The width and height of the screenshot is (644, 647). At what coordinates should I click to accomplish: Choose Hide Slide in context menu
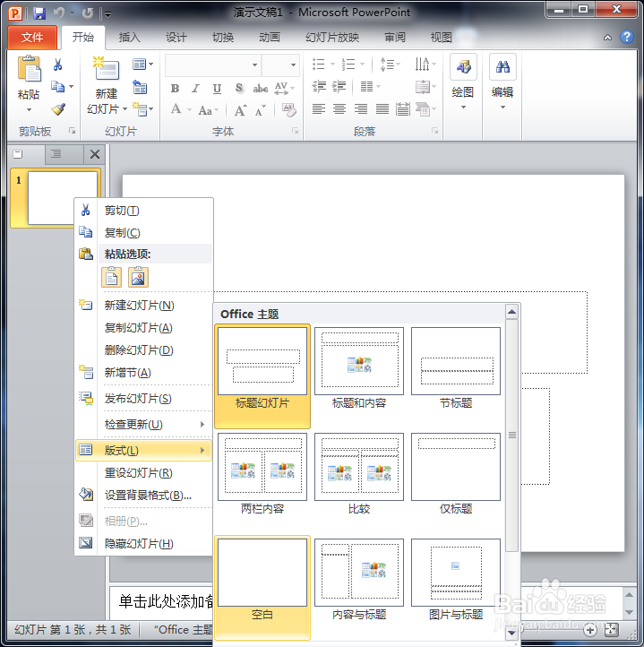[144, 543]
